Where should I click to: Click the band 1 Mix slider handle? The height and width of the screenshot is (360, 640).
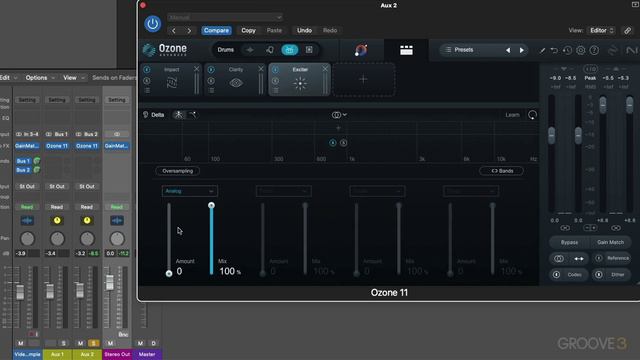[x=211, y=205]
